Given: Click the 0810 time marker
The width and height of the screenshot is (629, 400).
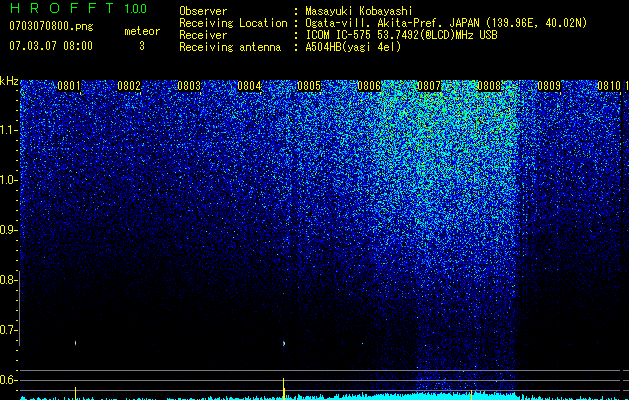Looking at the screenshot, I should click(609, 86).
